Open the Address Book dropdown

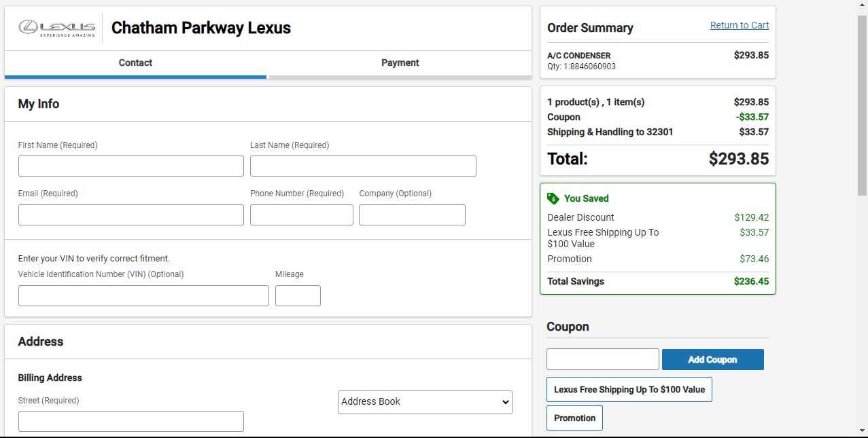click(x=425, y=402)
